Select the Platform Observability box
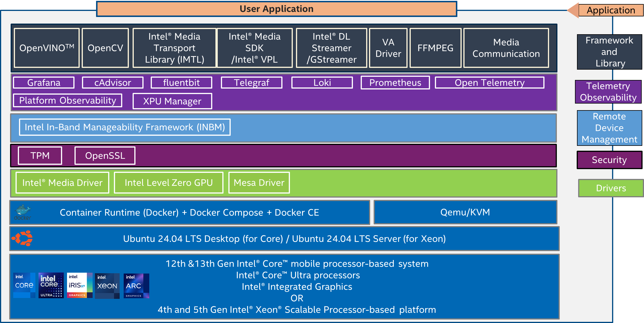The image size is (644, 323). 68,100
